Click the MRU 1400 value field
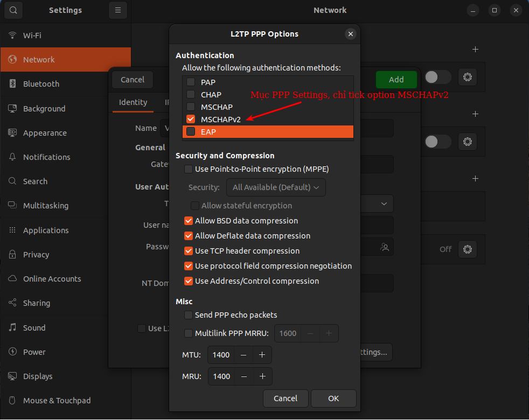Viewport: 529px width, 420px height. [x=221, y=376]
